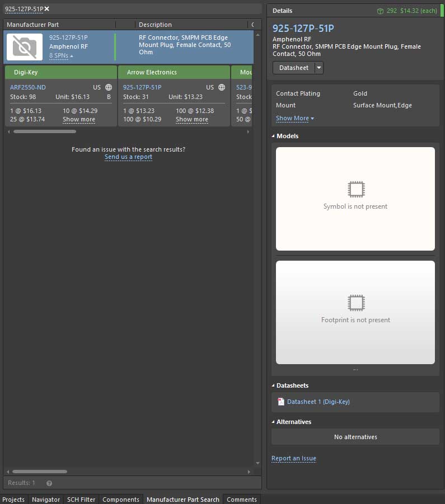Click the PDF icon next to Datasheet 1
Screen dimensions: 445x504
[x=281, y=402]
